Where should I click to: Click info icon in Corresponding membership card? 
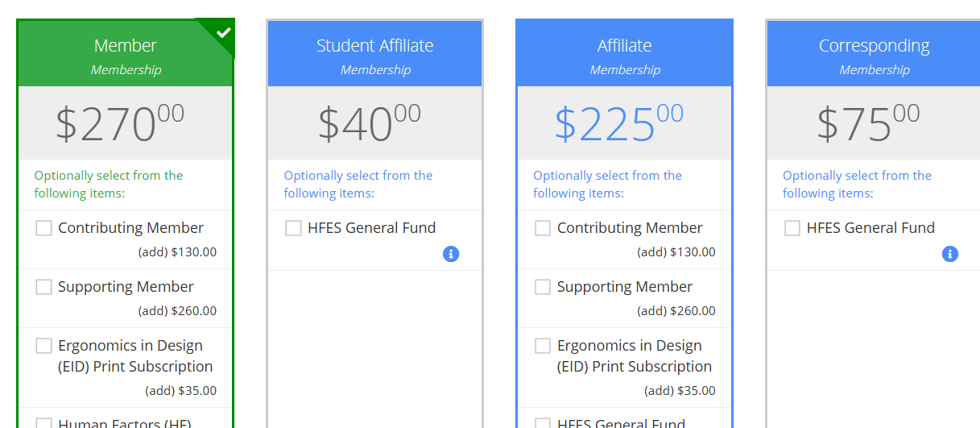pos(950,254)
